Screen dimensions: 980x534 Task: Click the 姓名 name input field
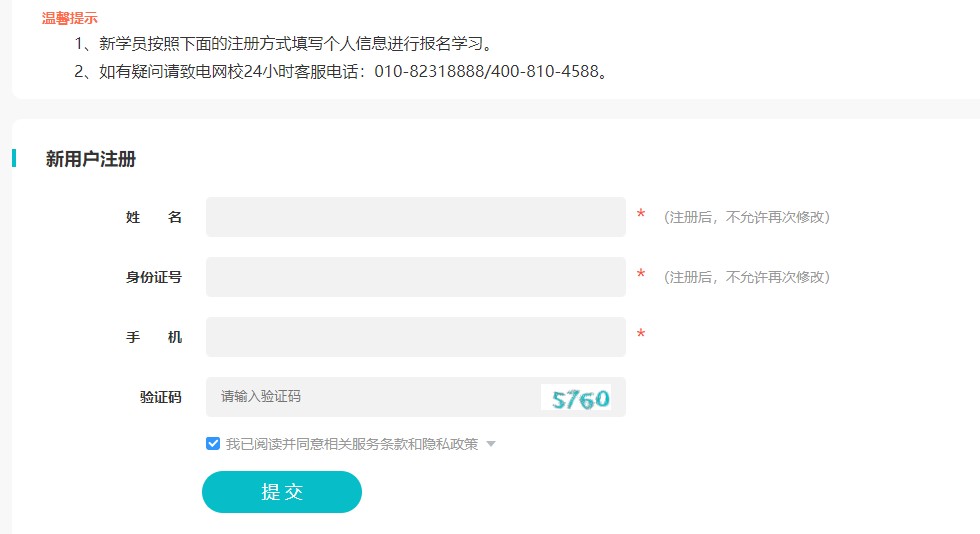pos(415,217)
